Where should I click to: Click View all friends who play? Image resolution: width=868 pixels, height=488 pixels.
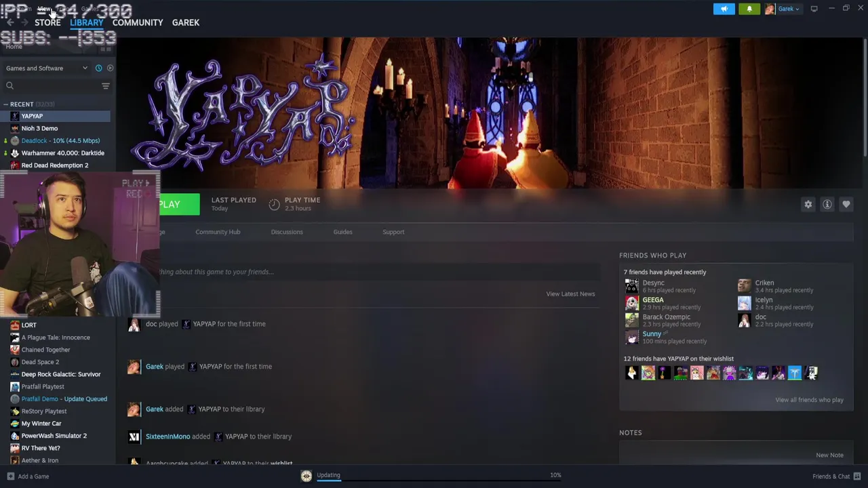809,400
